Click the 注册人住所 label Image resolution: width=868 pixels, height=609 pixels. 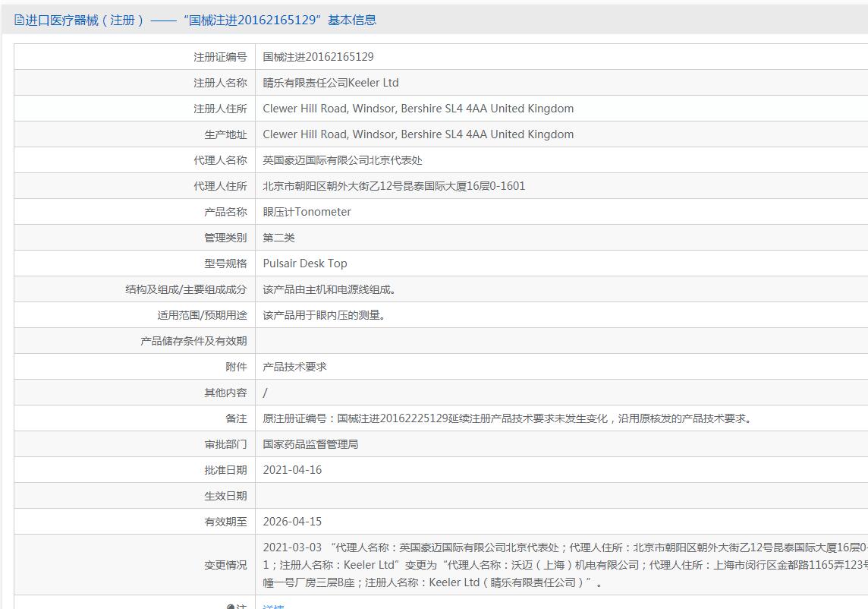pyautogui.click(x=220, y=109)
